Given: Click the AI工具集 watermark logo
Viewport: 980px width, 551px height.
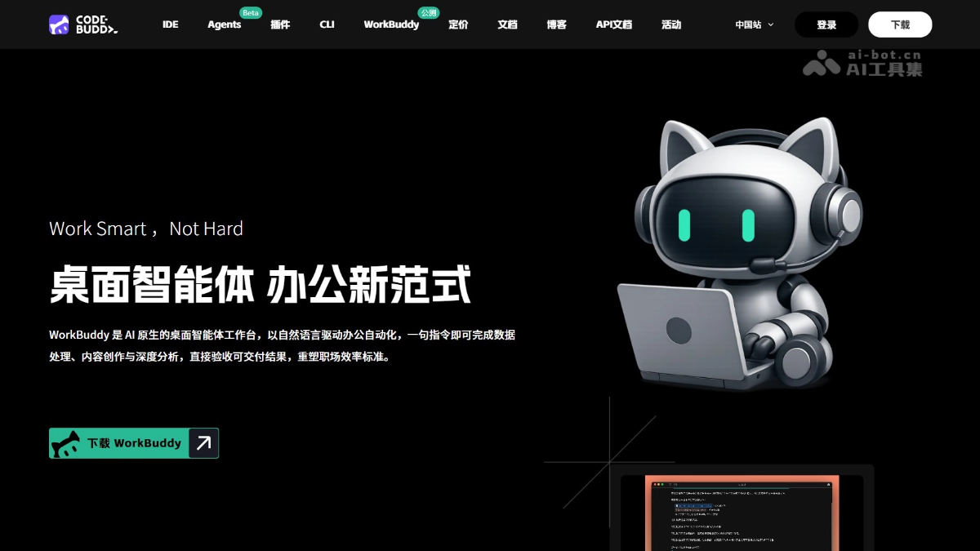Looking at the screenshot, I should click(862, 63).
